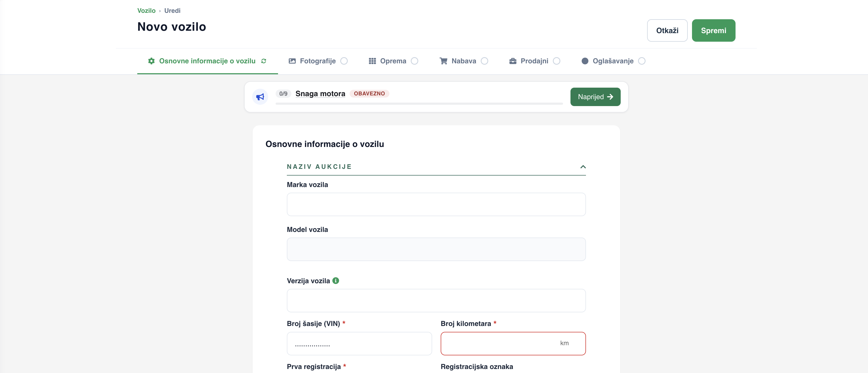The width and height of the screenshot is (868, 373).
Task: Follow the Vozilo breadcrumb link
Action: [x=146, y=10]
